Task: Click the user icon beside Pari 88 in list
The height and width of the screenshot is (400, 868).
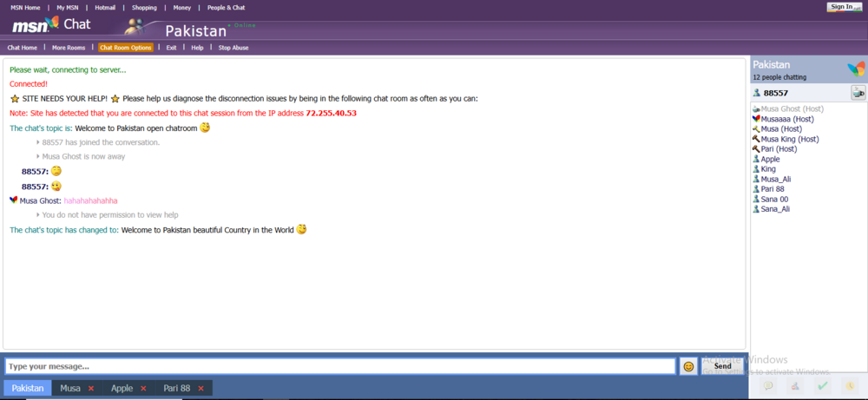Action: point(756,188)
